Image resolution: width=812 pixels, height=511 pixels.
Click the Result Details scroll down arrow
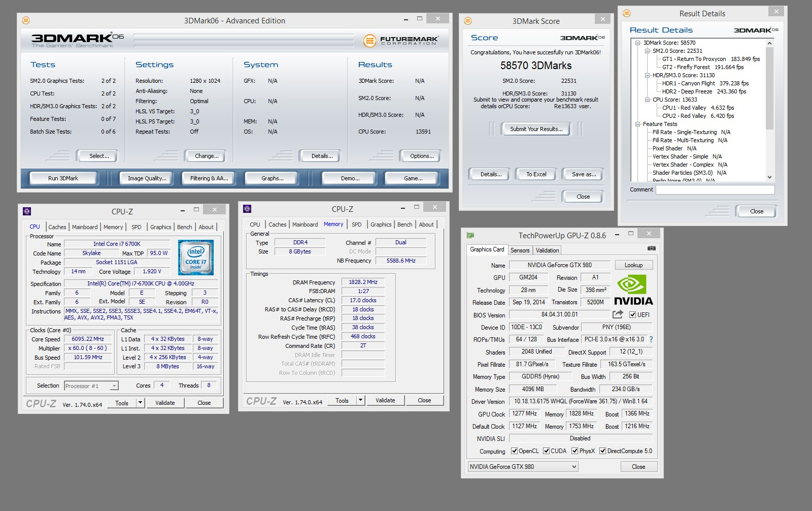click(769, 177)
